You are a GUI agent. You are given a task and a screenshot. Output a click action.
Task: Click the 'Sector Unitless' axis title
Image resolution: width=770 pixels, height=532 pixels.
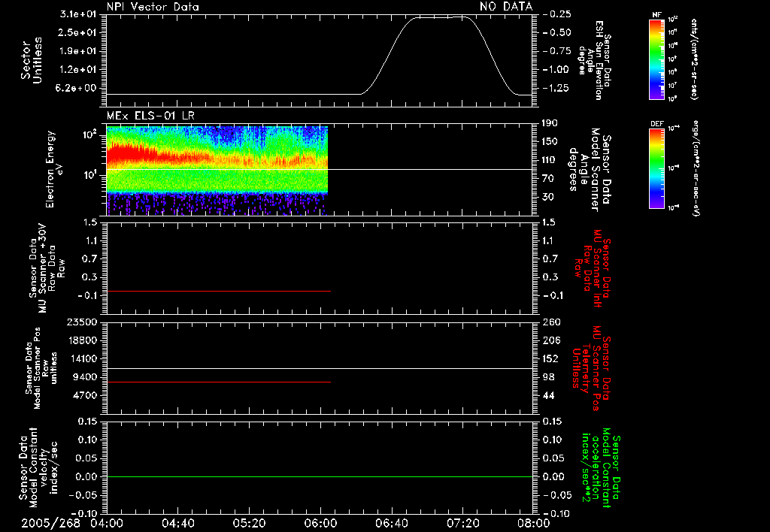[31, 60]
